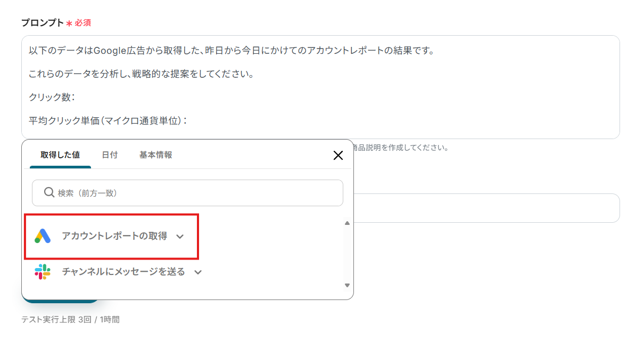Click the Slack logo icon
The image size is (644, 340).
[43, 272]
